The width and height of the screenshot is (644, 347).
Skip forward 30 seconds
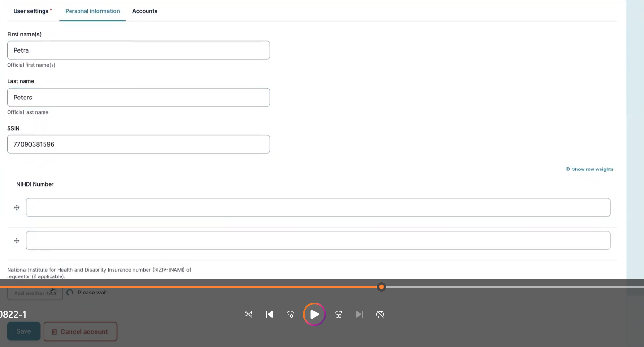[x=339, y=314]
